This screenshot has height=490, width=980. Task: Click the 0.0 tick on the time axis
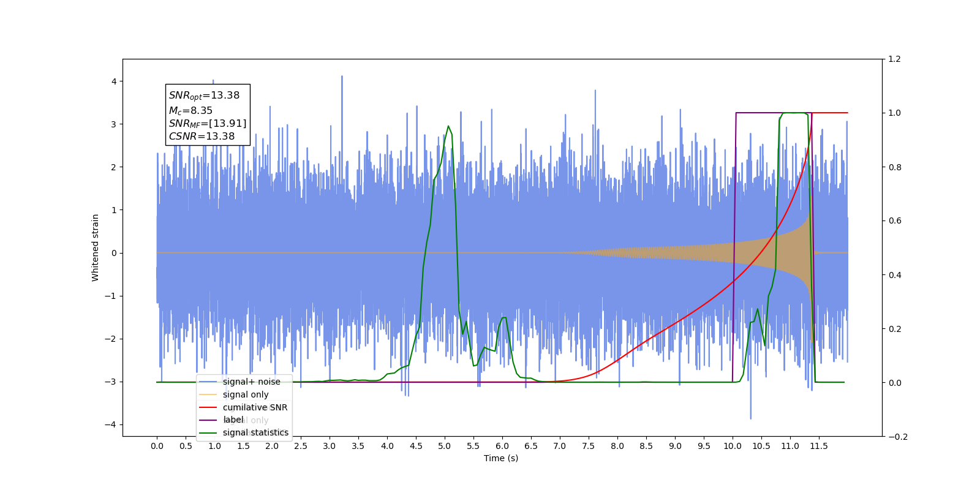(x=157, y=446)
